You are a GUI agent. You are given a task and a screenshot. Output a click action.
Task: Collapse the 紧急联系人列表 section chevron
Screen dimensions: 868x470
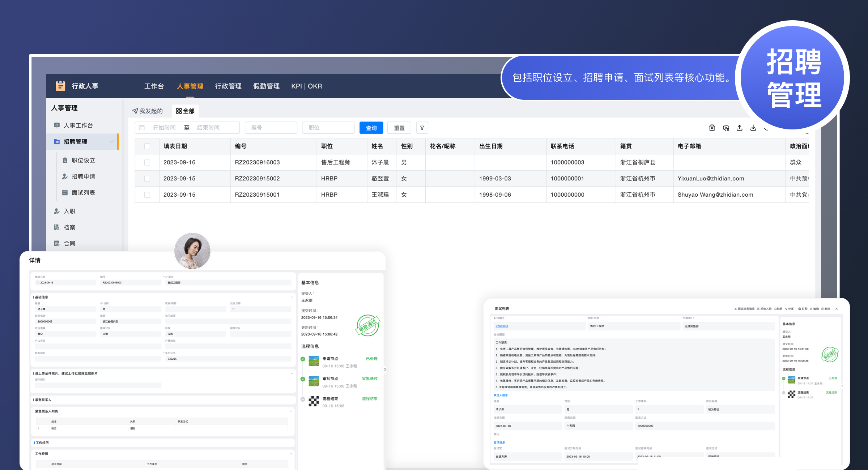[x=291, y=411]
